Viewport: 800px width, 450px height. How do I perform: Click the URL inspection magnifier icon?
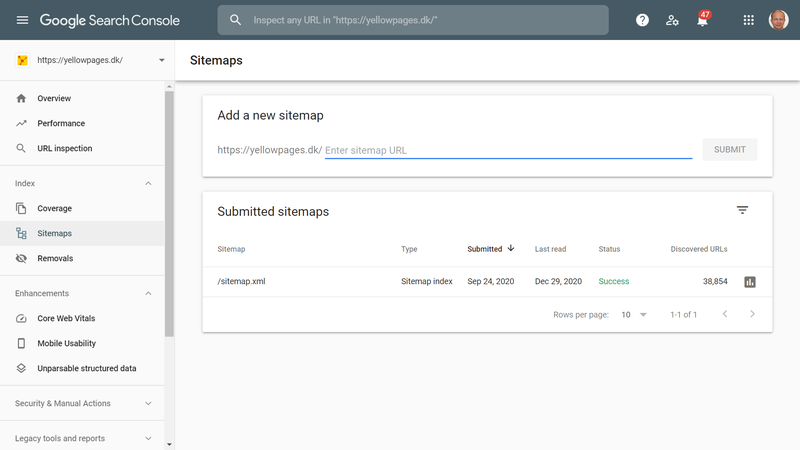pos(21,148)
